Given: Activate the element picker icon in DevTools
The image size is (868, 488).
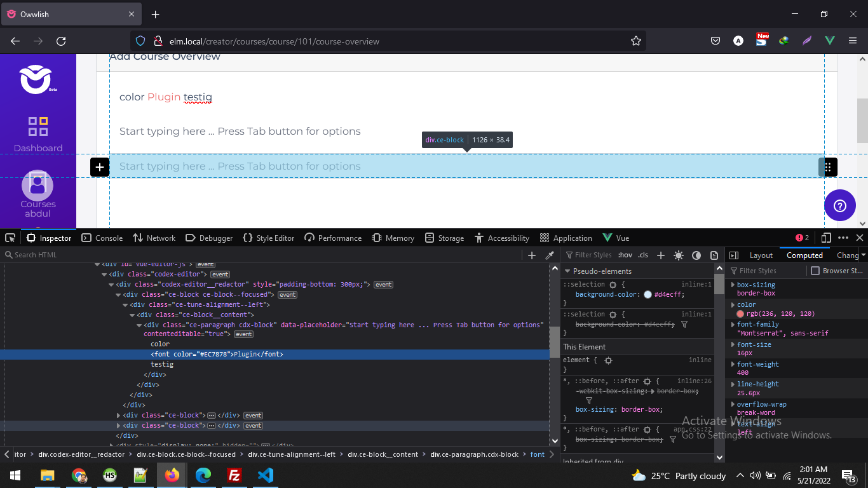Looking at the screenshot, I should [x=10, y=238].
